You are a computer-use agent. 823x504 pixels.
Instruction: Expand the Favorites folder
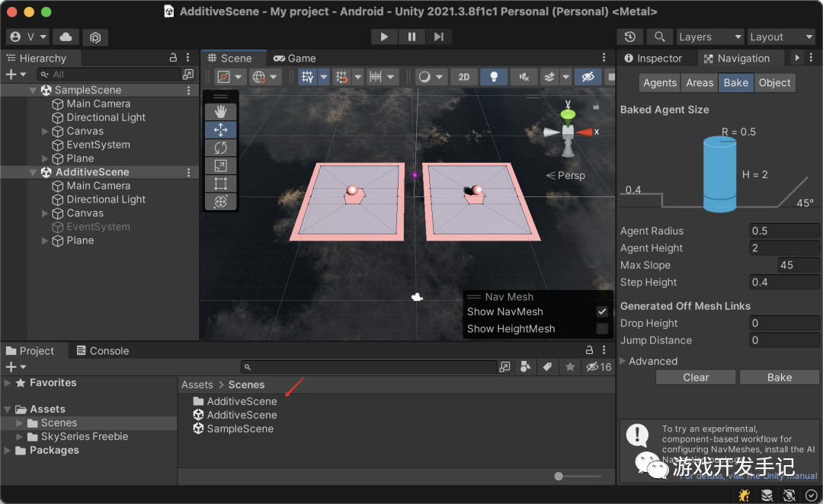(8, 383)
